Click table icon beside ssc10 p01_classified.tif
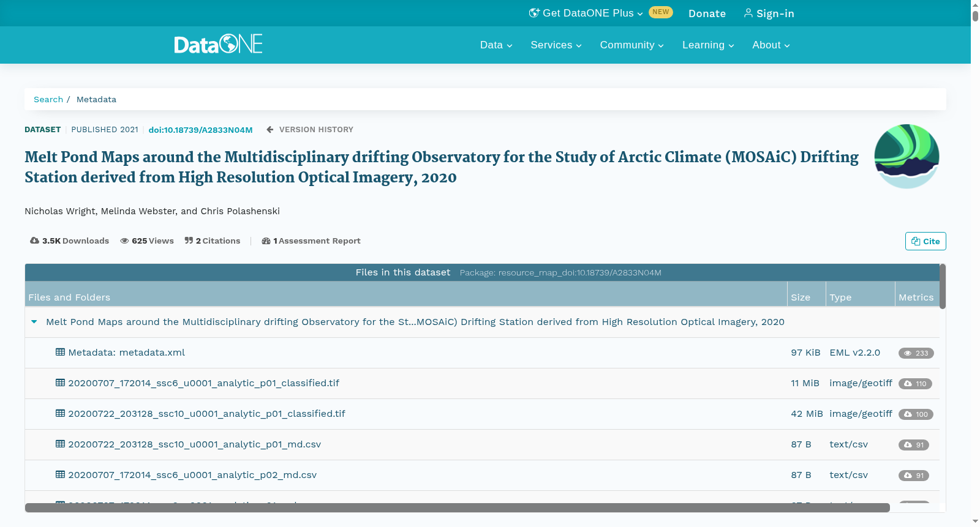Viewport: 980px width, 527px height. [x=60, y=413]
